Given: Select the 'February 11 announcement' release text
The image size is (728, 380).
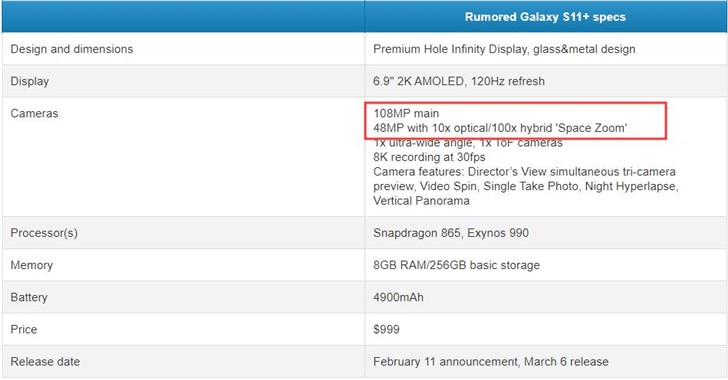Looking at the screenshot, I should pos(446,361).
